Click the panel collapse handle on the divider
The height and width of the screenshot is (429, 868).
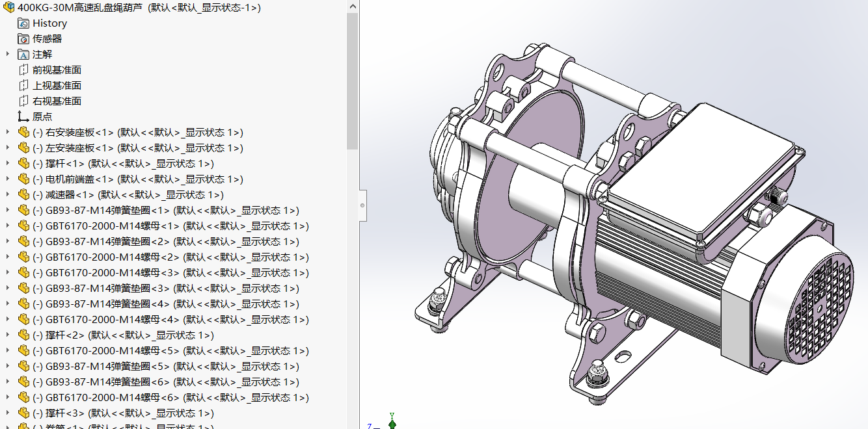coord(362,205)
